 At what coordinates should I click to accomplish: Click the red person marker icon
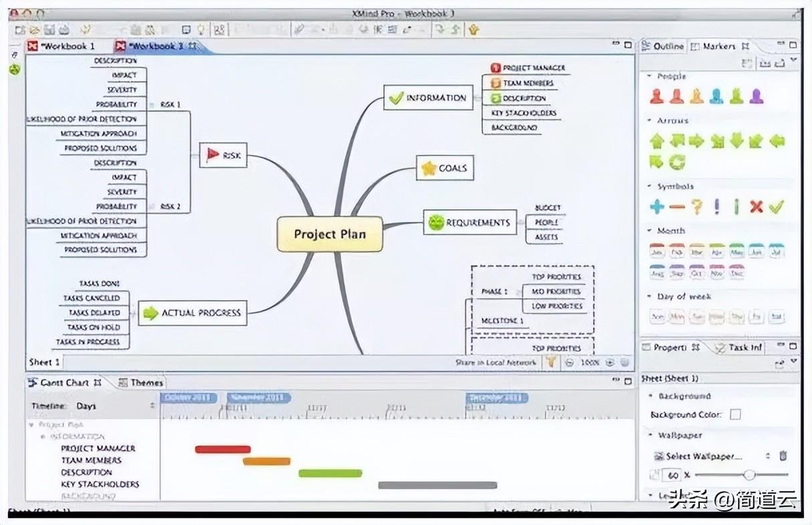click(x=657, y=97)
